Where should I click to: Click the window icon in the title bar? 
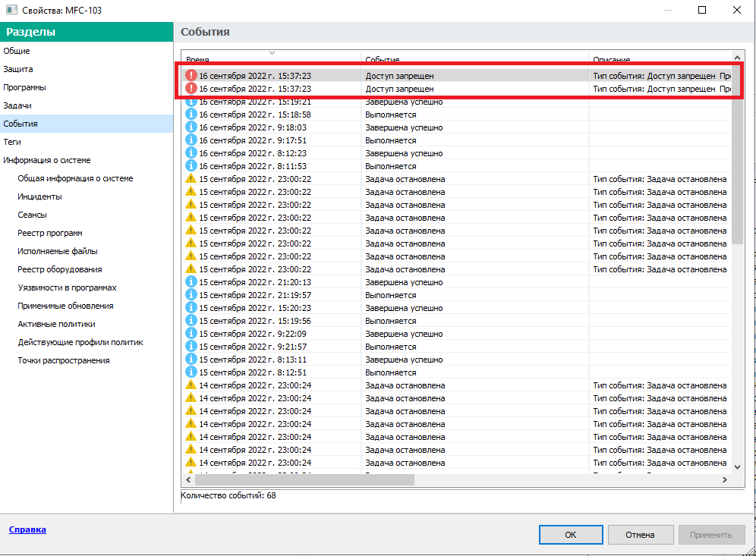click(11, 10)
